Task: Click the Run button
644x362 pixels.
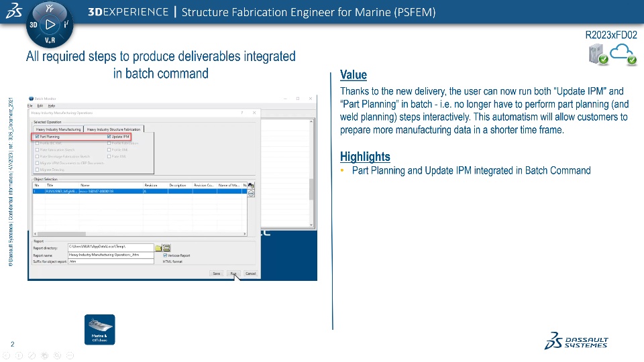Action: pos(233,274)
